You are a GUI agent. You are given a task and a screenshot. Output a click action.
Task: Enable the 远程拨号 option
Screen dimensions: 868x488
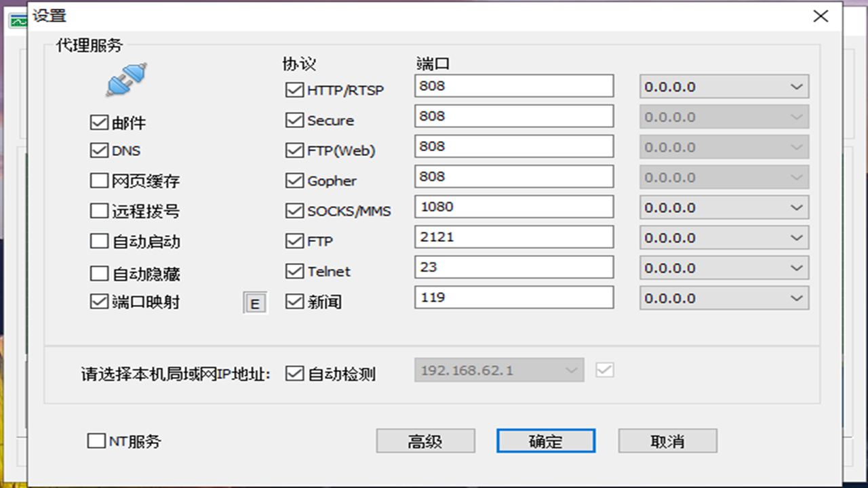(99, 211)
